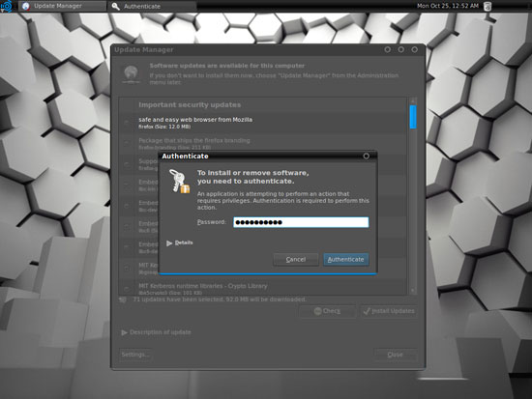Open the system menu logo in top-left corner
Viewport: 532px width, 399px height.
pos(6,6)
